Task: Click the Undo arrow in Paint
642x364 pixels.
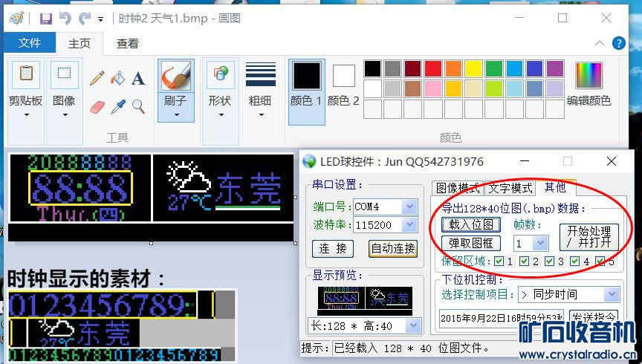Action: click(x=65, y=19)
